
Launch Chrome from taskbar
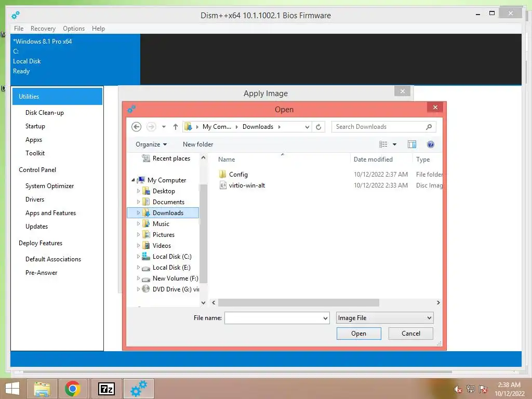[x=73, y=389]
